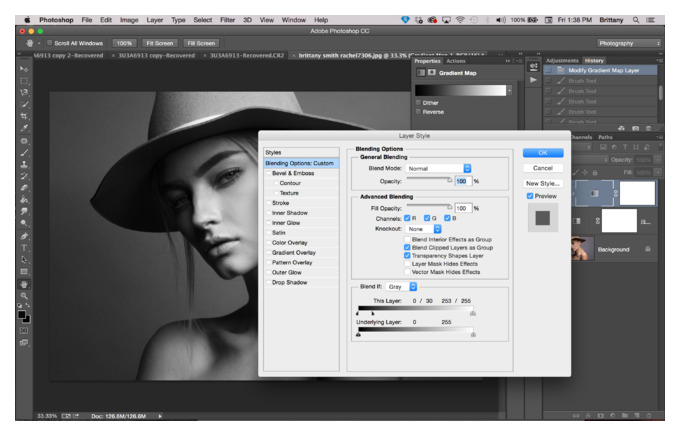Select the Hand tool in toolbar
The image size is (680, 436).
pyautogui.click(x=24, y=284)
